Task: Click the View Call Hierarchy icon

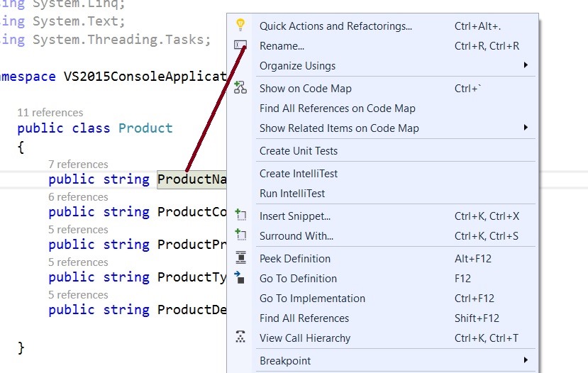Action: click(x=240, y=338)
